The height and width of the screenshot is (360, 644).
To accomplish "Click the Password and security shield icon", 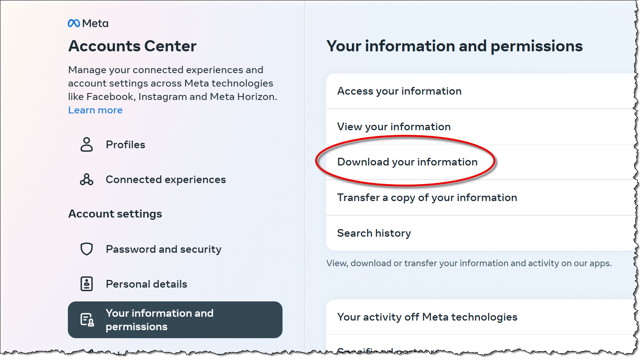I will click(87, 249).
